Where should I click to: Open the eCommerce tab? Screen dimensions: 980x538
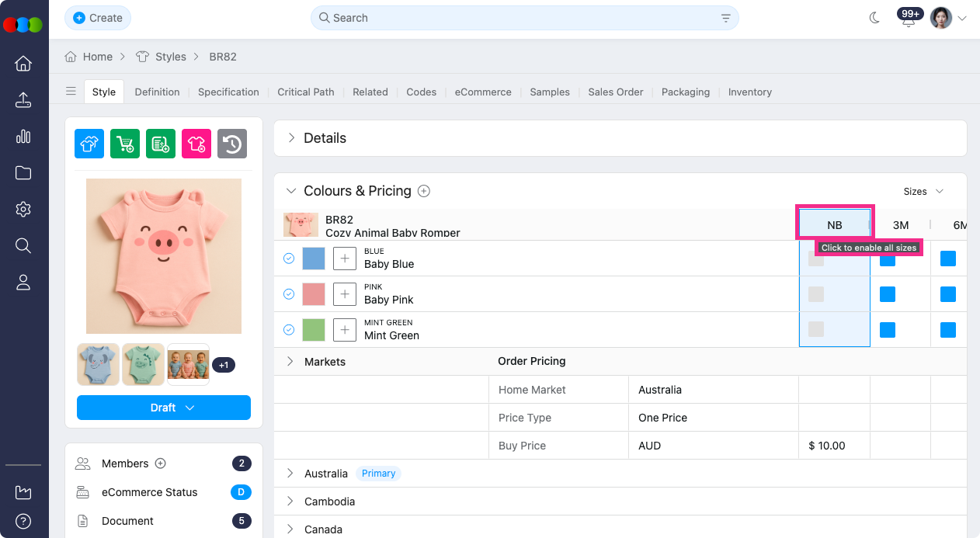click(x=483, y=92)
